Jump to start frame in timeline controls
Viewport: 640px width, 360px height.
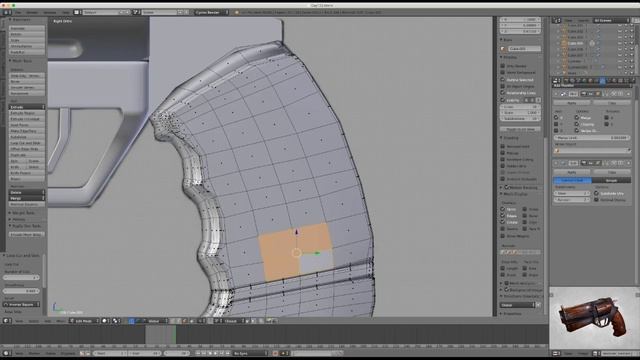[x=198, y=353]
